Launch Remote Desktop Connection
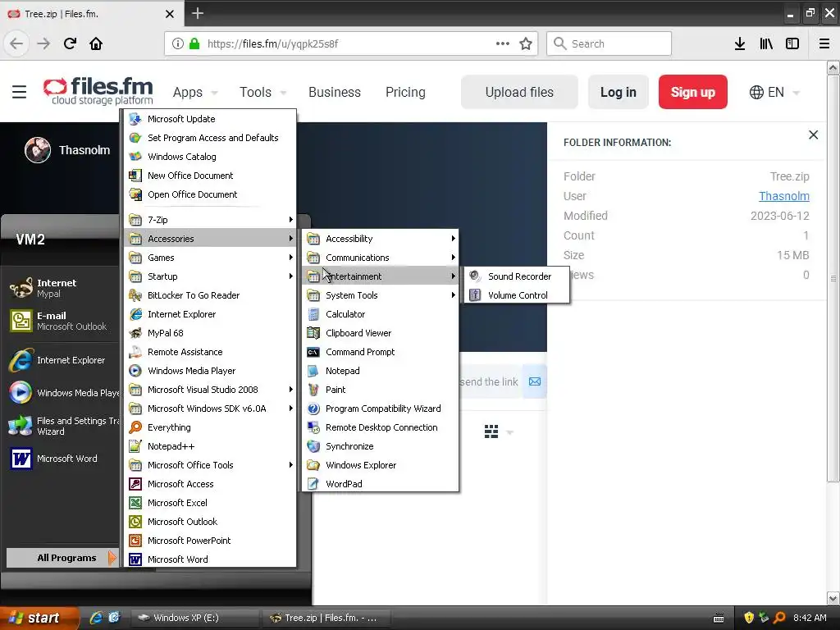Screen dimensions: 840x630 [x=381, y=427]
